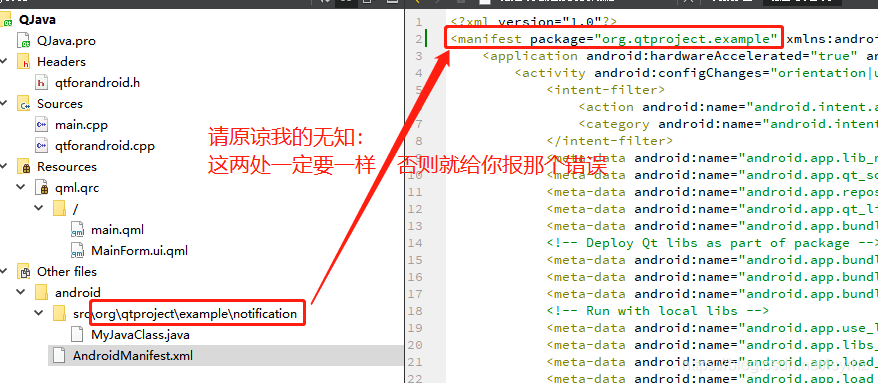Collapse the Other files tree node
The image size is (878, 383).
(4, 272)
